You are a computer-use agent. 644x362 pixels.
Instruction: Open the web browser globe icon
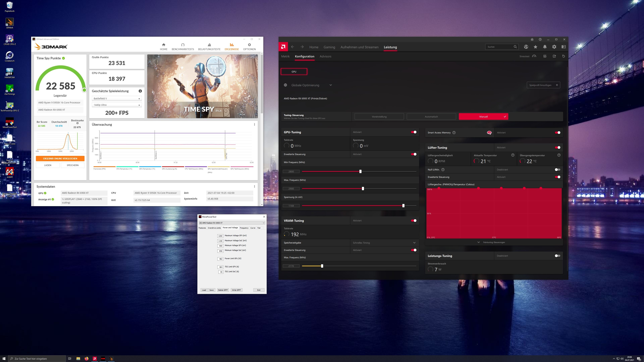coord(526,47)
